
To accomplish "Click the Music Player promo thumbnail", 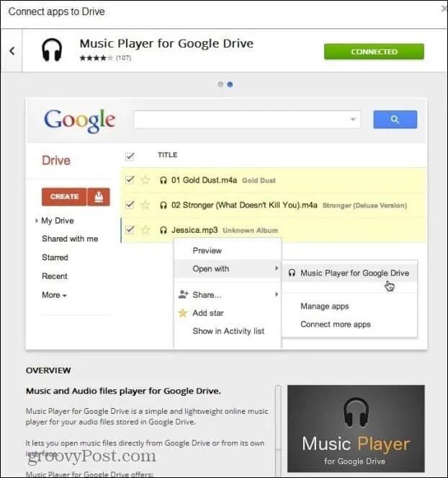I will pyautogui.click(x=356, y=428).
